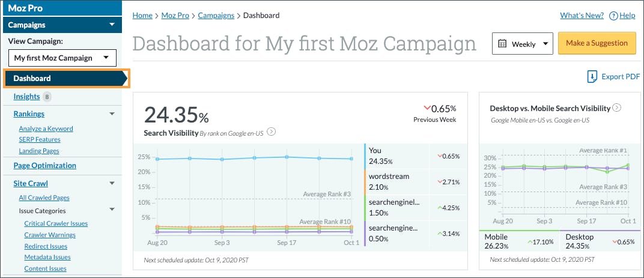Click green up arrow next to Mobile 17.10%

pos(527,241)
